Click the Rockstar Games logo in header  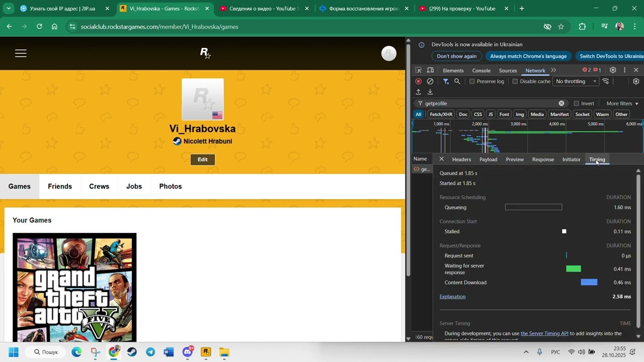(x=205, y=53)
